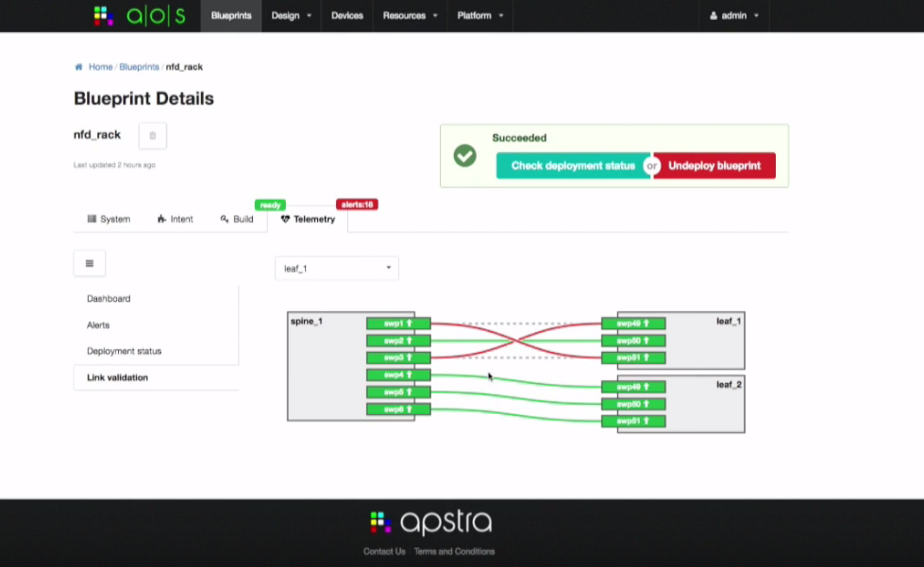Click the AOS logo in the navbar
Viewport: 924px width, 567px height.
pyautogui.click(x=140, y=16)
